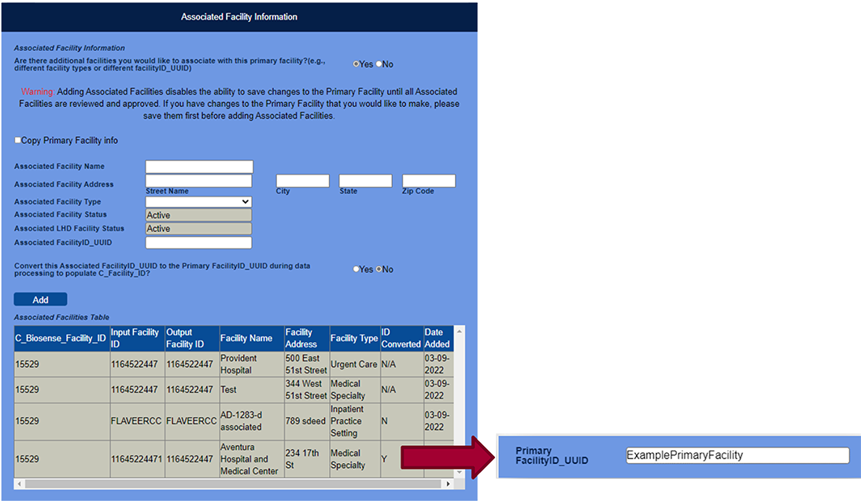861x504 pixels.
Task: Select No for associating additional facilities
Action: point(379,64)
